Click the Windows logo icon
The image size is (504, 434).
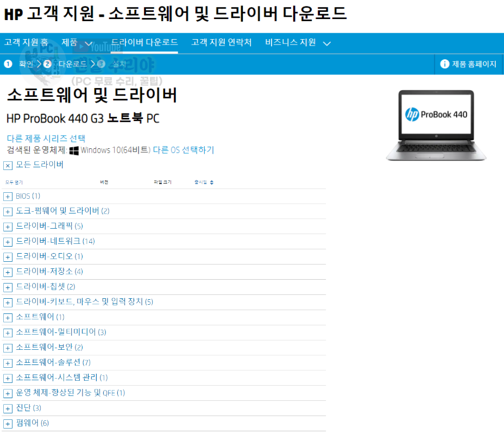[x=74, y=151]
